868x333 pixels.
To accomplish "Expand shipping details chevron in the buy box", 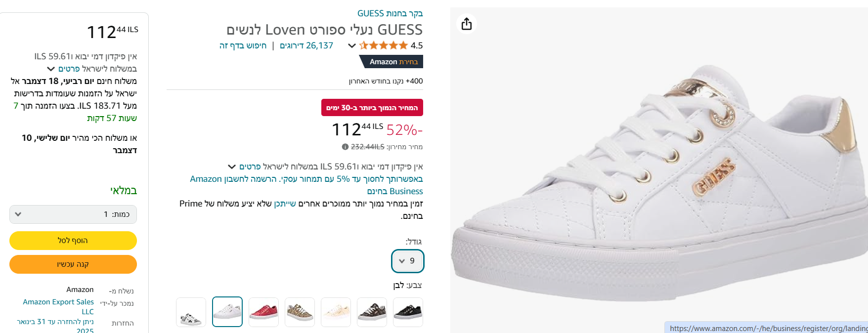I will point(51,69).
